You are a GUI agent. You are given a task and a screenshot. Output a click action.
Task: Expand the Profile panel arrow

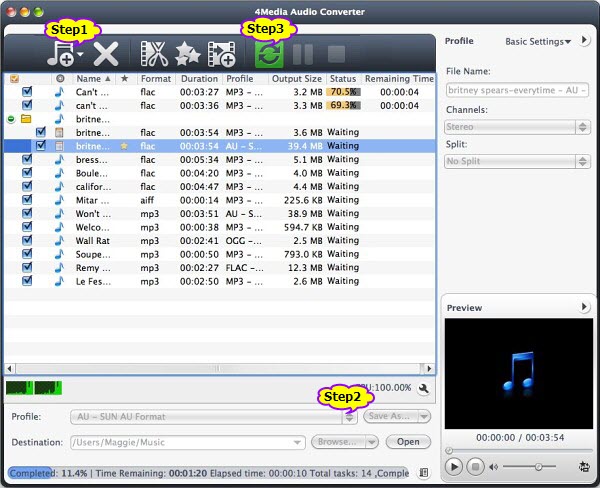584,40
